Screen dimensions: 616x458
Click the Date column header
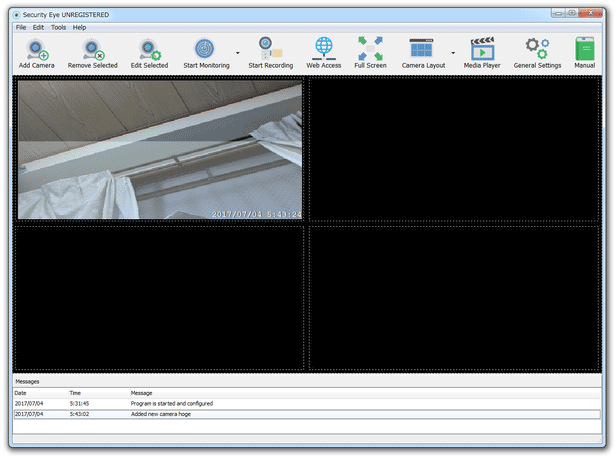coord(41,393)
